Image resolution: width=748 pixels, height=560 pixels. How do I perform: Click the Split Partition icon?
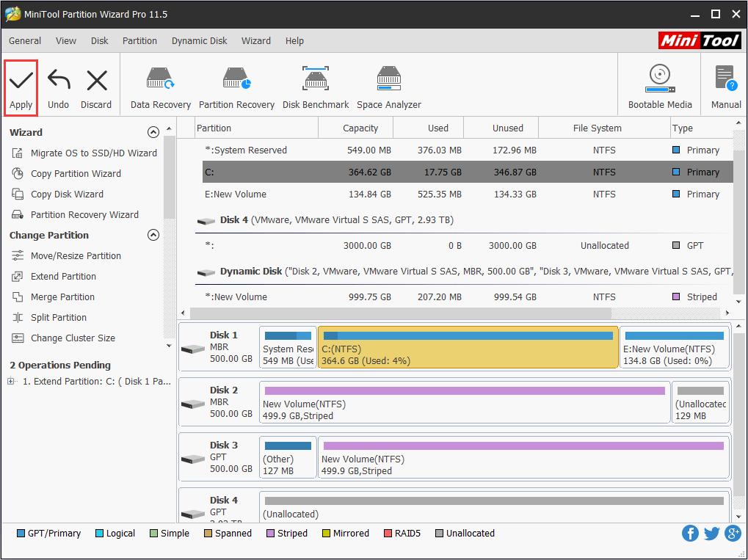tap(18, 317)
